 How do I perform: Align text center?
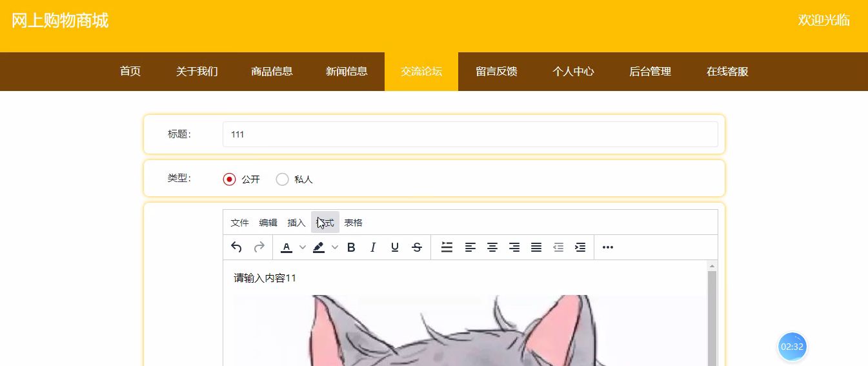pyautogui.click(x=492, y=247)
